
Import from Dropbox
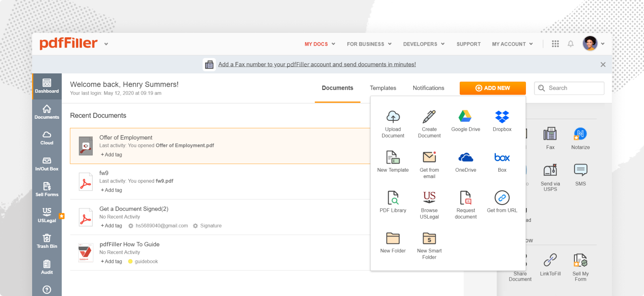point(502,121)
